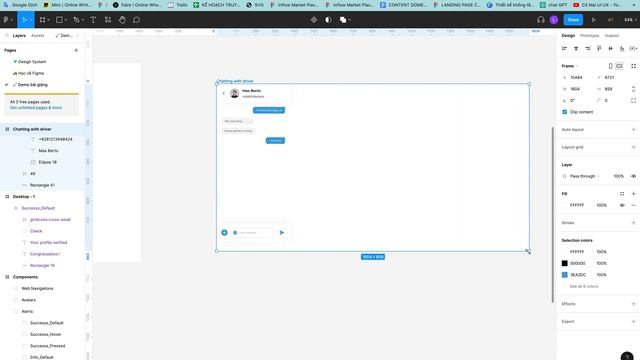Align bottom icon in Design panel
Viewport: 640px width, 360px height.
622,49
